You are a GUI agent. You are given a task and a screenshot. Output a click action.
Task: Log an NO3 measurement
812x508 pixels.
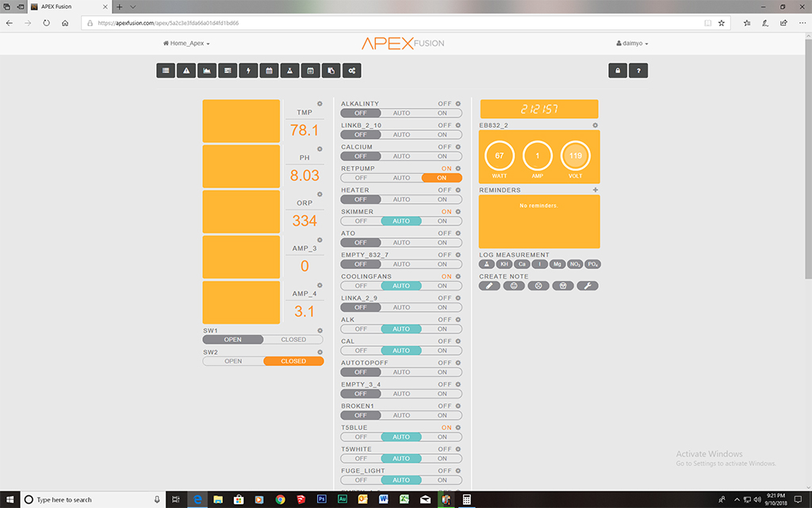click(x=575, y=264)
